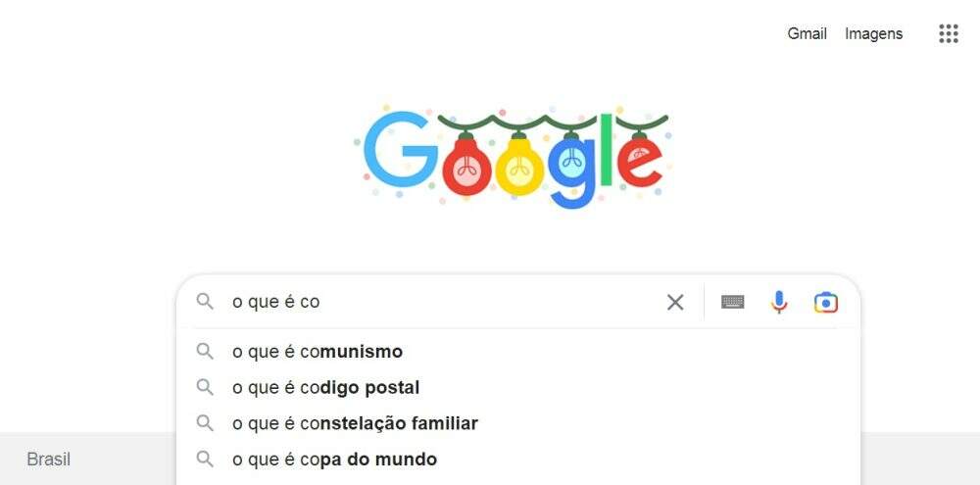Clear the search text with X
The height and width of the screenshot is (485, 980).
click(x=675, y=302)
